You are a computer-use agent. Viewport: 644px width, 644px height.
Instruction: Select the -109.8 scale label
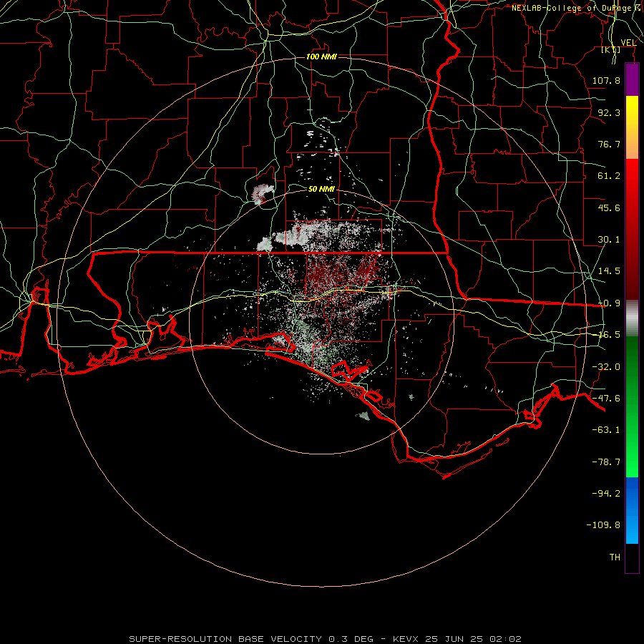pos(603,525)
